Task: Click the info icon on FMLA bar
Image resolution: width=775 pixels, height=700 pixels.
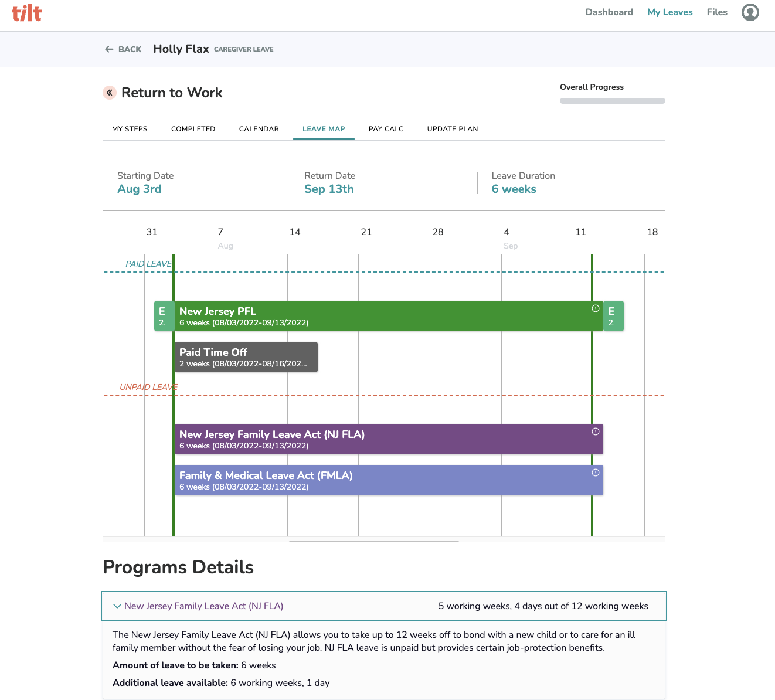Action: [x=596, y=472]
